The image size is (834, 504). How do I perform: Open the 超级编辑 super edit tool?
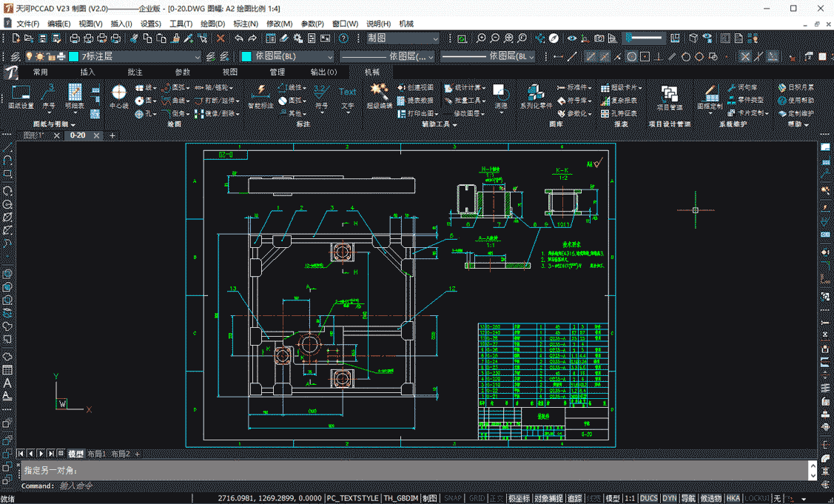point(379,97)
